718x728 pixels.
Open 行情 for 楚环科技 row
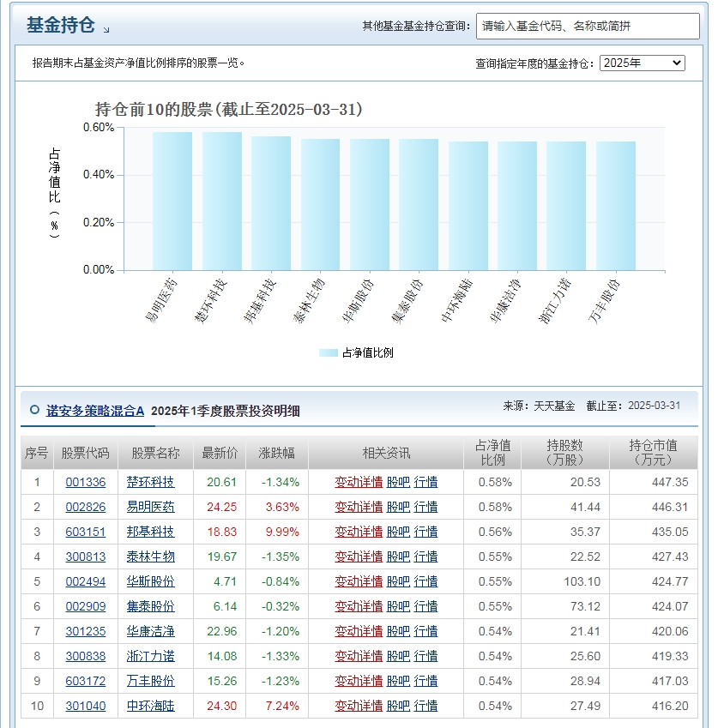(425, 482)
